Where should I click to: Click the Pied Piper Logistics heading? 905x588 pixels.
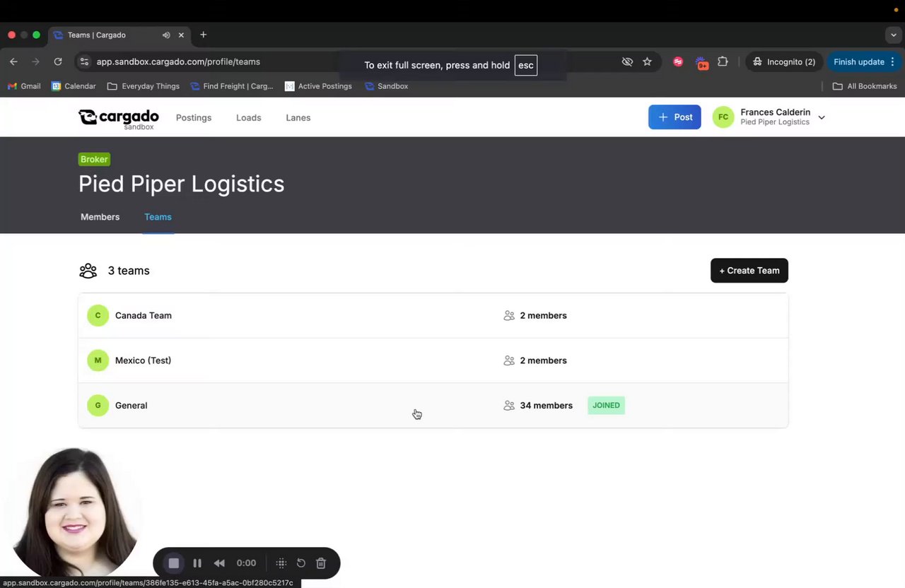click(x=181, y=184)
